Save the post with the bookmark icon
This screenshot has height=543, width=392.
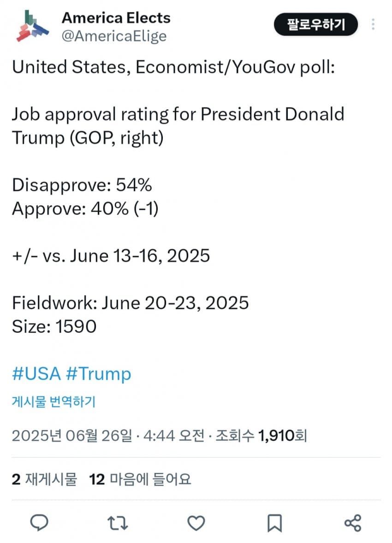pos(274,523)
